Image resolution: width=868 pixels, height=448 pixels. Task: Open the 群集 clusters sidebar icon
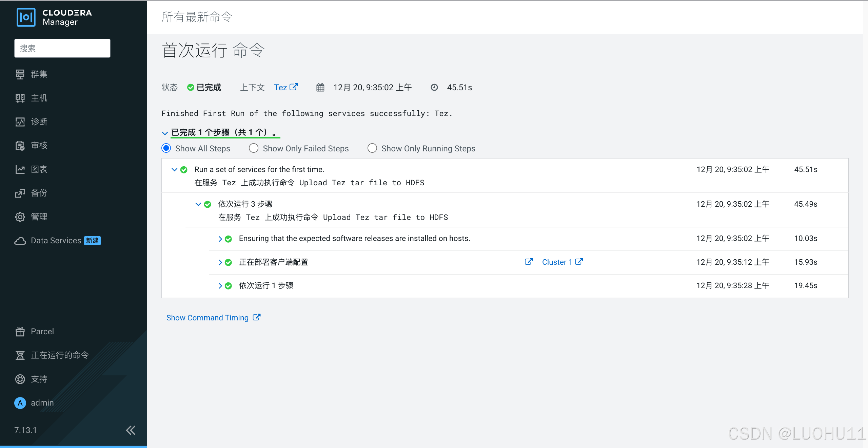click(20, 74)
